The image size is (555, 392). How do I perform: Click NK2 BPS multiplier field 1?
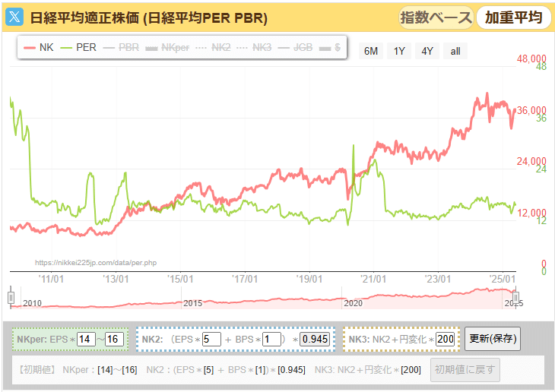[271, 340]
